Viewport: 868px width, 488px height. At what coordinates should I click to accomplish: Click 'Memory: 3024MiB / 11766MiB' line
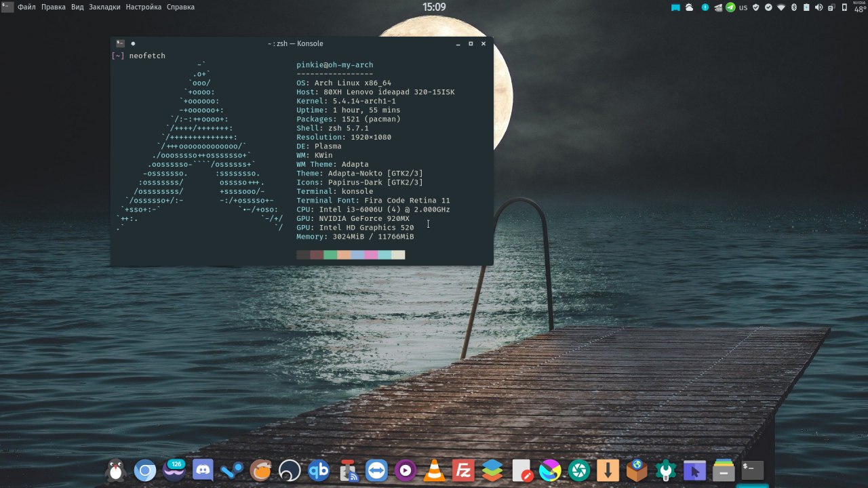(x=355, y=237)
